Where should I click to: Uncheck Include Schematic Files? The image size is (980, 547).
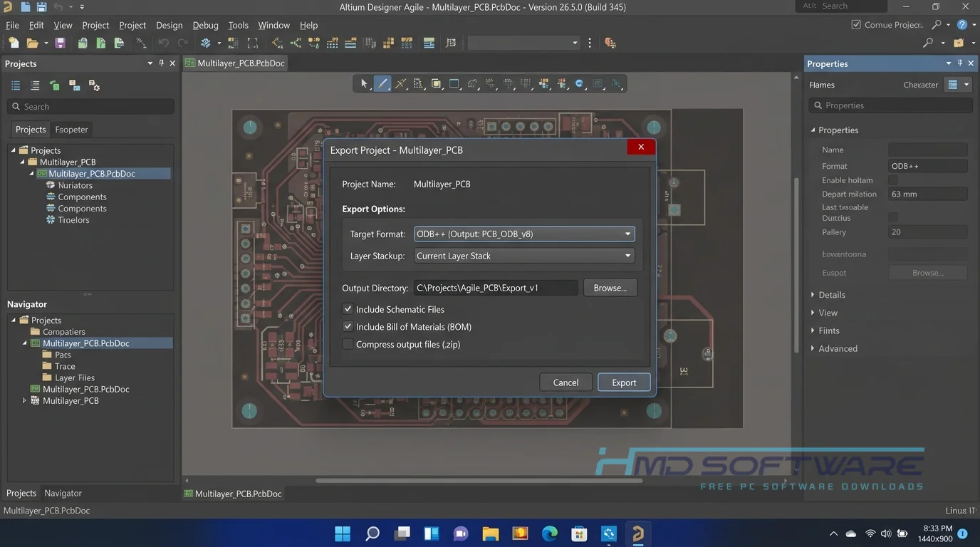[348, 309]
